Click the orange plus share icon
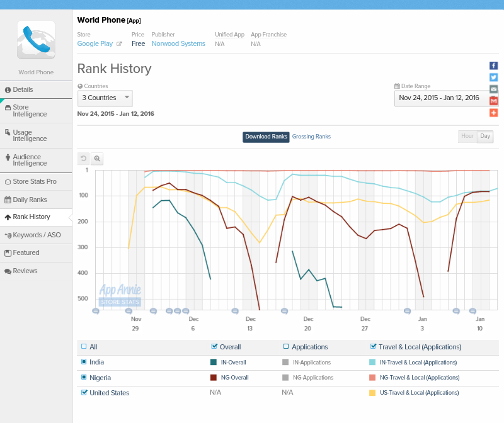The width and height of the screenshot is (504, 423). coord(493,113)
